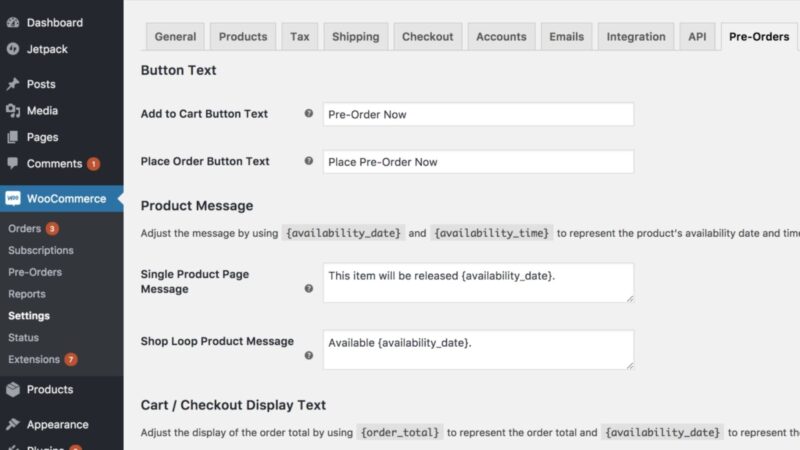
Task: Click the {availability_time} code tag in Product Message
Action: [x=491, y=233]
